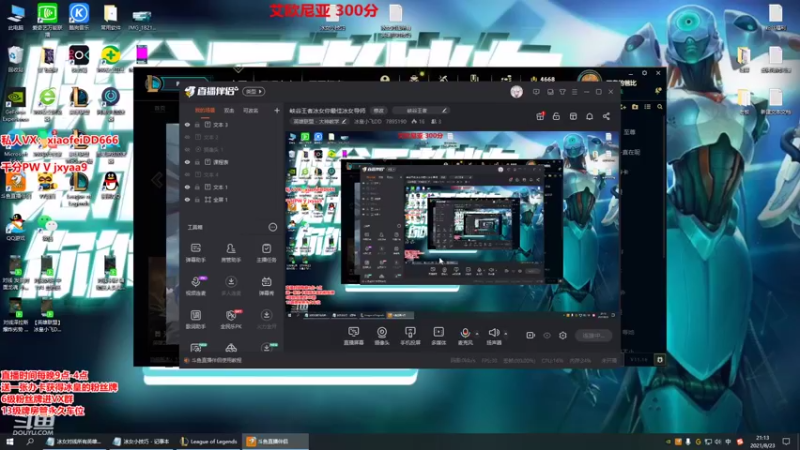Toggle the preview eye icon in bottom bar
The image size is (800, 450).
(546, 336)
